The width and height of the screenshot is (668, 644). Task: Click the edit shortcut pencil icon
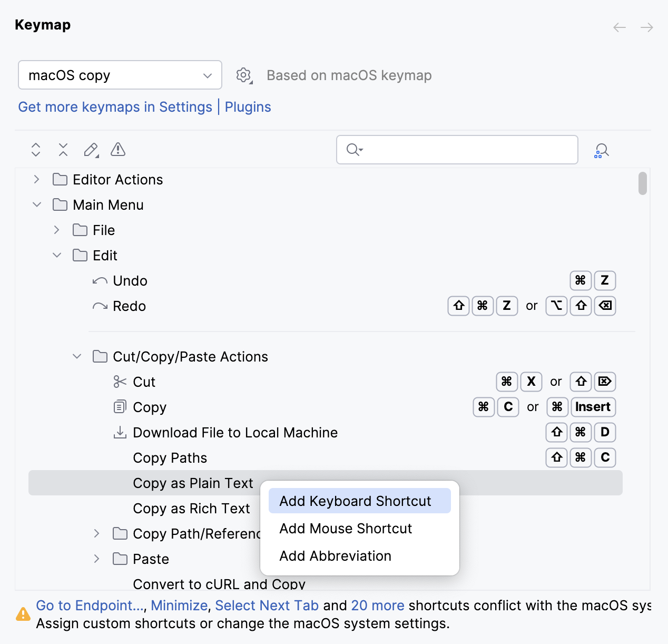pyautogui.click(x=90, y=150)
